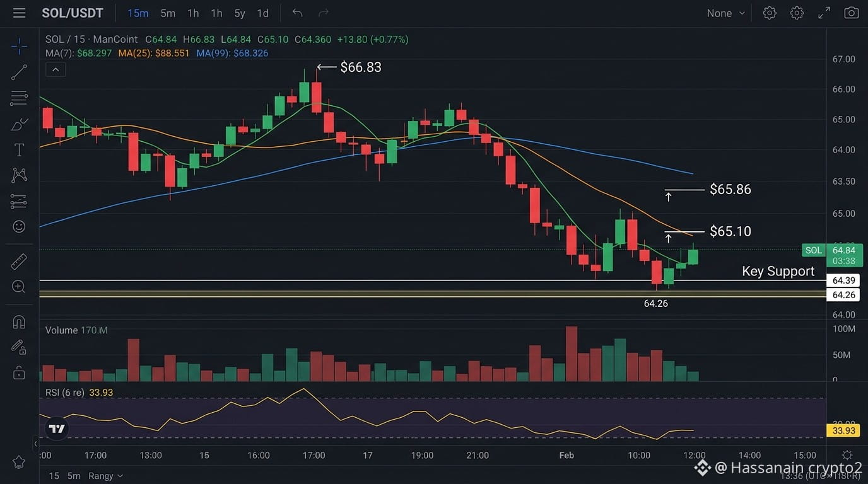
Task: Collapse the panel with the left chevron handle
Action: point(35,444)
